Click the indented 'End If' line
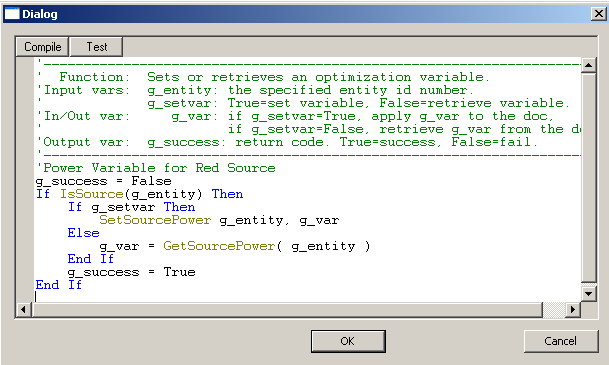Screen dimensions: 609x365 [91, 259]
